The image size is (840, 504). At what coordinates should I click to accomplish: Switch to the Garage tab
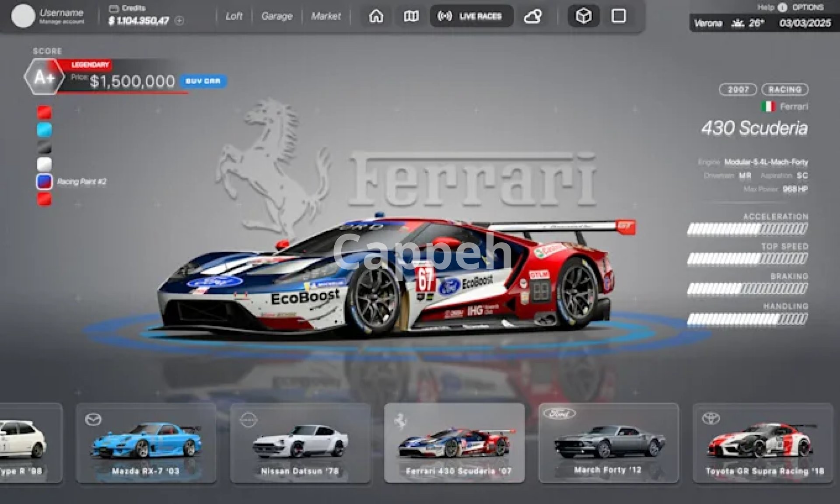276,16
